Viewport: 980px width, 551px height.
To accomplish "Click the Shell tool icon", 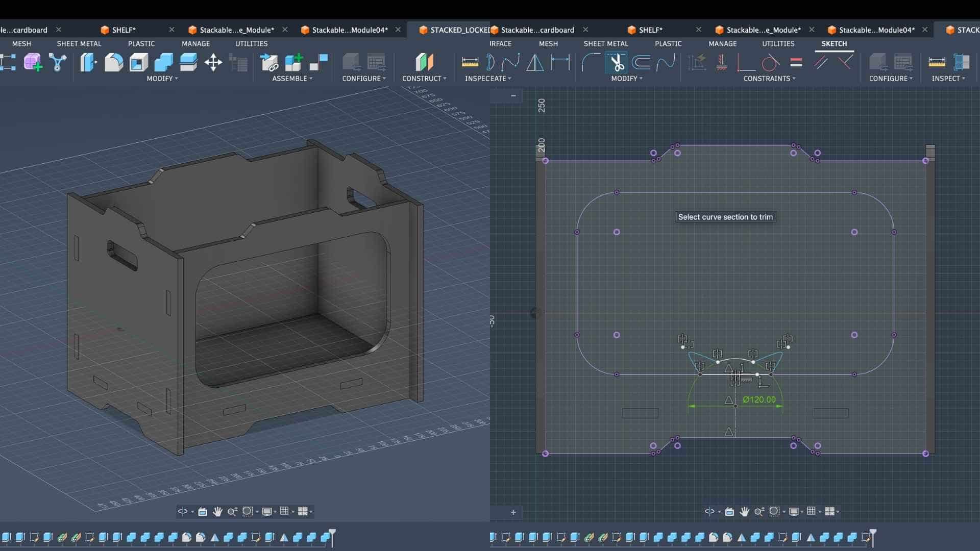I will click(x=139, y=63).
